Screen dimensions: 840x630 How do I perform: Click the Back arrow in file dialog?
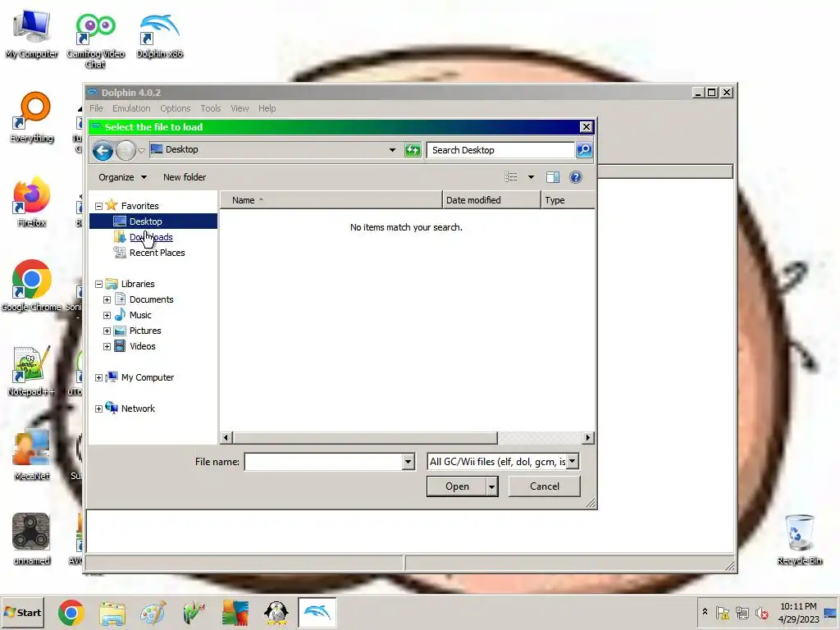[103, 151]
